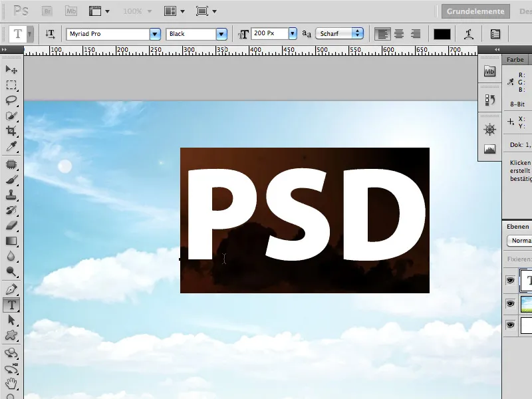Align text right
This screenshot has height=399, width=532.
[x=415, y=34]
